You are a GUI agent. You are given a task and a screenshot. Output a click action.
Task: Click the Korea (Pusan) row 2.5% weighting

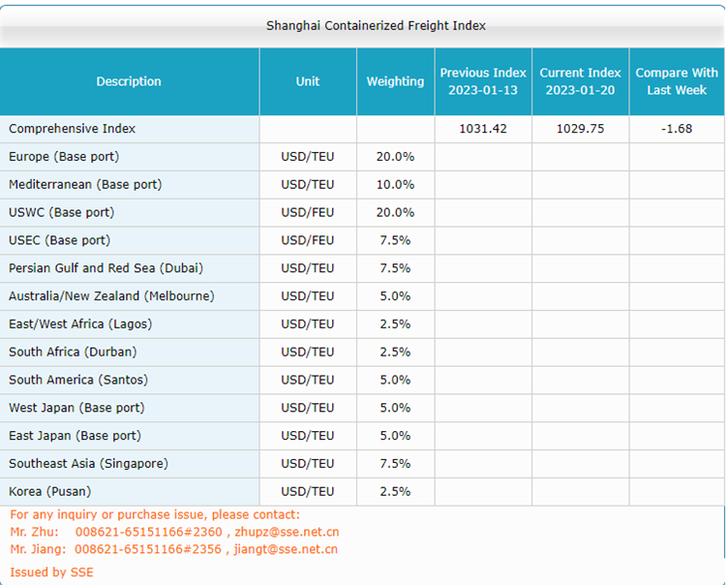395,491
